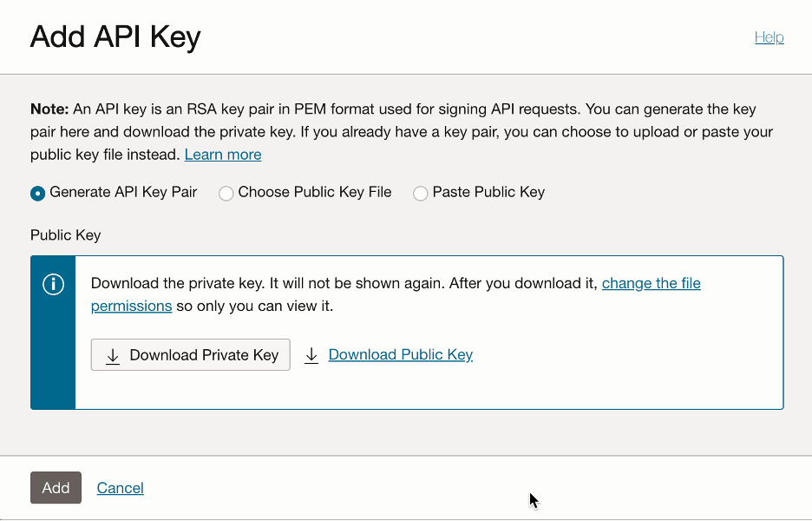This screenshot has width=812, height=521.
Task: Click the Generate API Key Pair label text
Action: 123,192
